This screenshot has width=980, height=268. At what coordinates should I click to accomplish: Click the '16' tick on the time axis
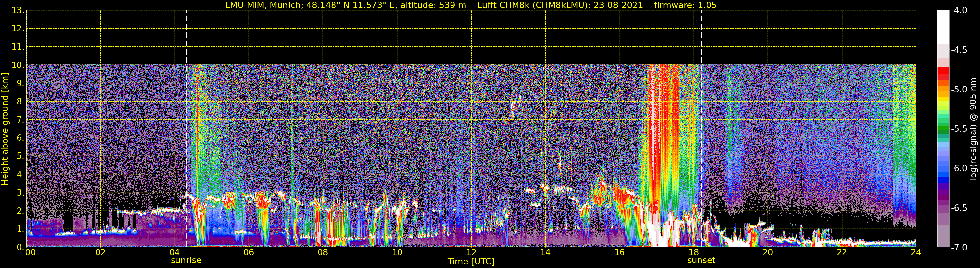619,252
